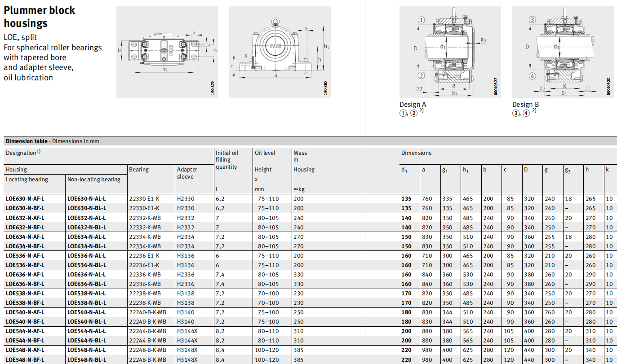Click circled number 2 inside Design A drawing
Viewport: 617px width, 364px height.
(421, 75)
